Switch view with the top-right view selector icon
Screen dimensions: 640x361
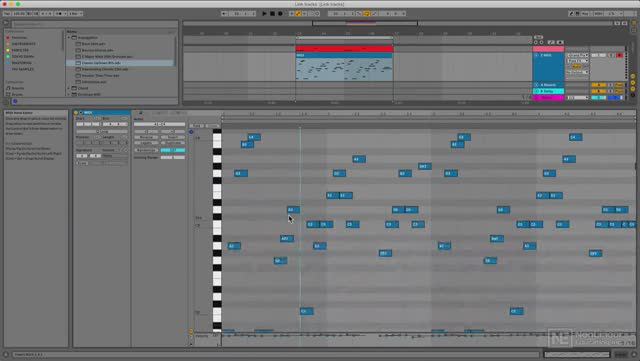click(633, 23)
